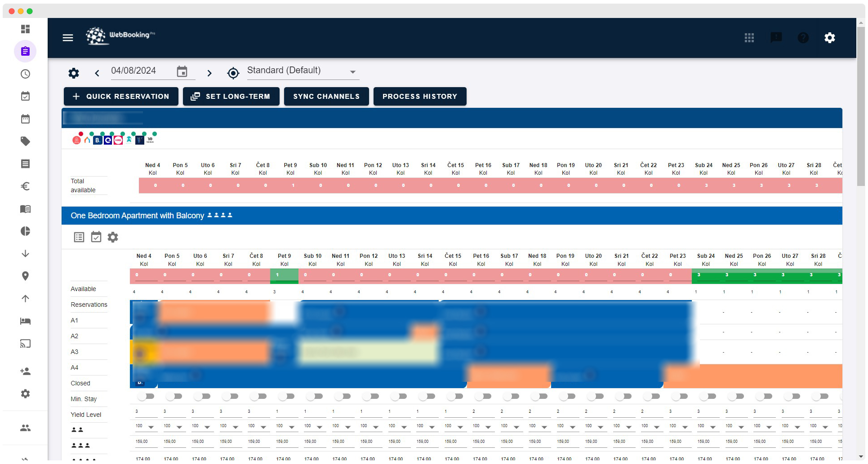Toggle Closed switch for Ned 4
Image resolution: width=868 pixels, height=464 pixels.
(x=146, y=396)
